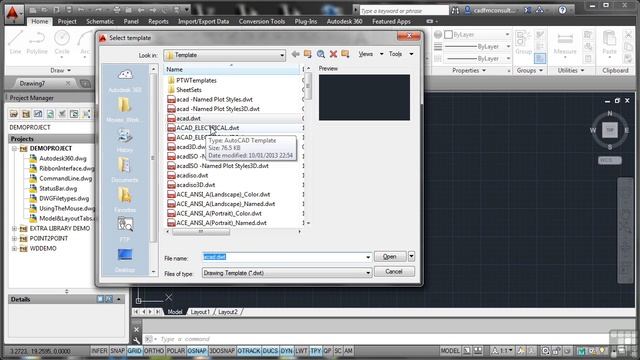Select the Measure utility tool
The height and width of the screenshot is (360, 640).
point(565,43)
